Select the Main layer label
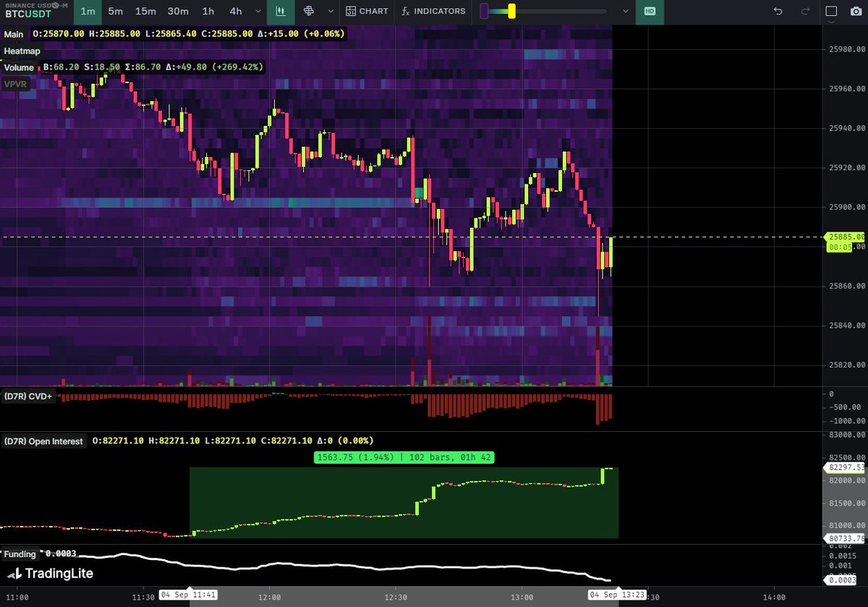The width and height of the screenshot is (868, 607). click(14, 34)
